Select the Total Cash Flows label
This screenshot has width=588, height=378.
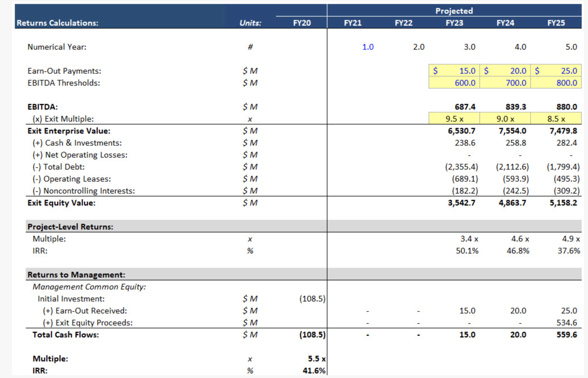click(66, 335)
